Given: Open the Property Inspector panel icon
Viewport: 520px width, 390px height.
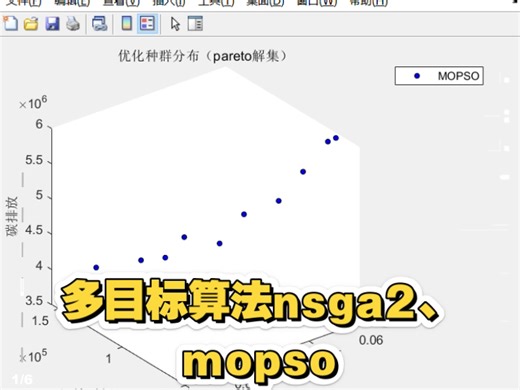Looking at the screenshot, I should point(195,24).
